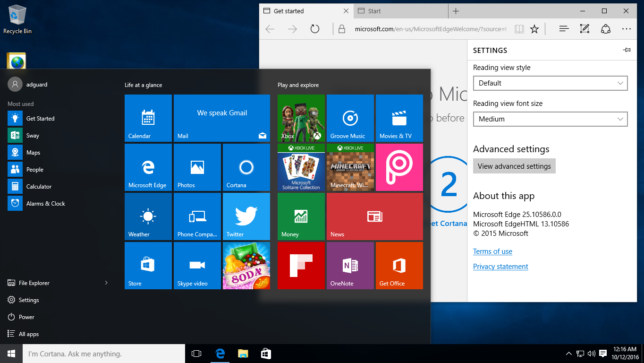Click the Make a Web Note icon
The width and height of the screenshot is (644, 363).
[585, 29]
